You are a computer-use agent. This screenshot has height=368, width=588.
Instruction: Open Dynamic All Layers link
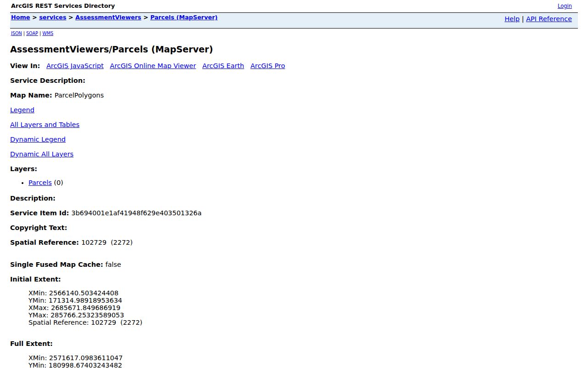(42, 154)
